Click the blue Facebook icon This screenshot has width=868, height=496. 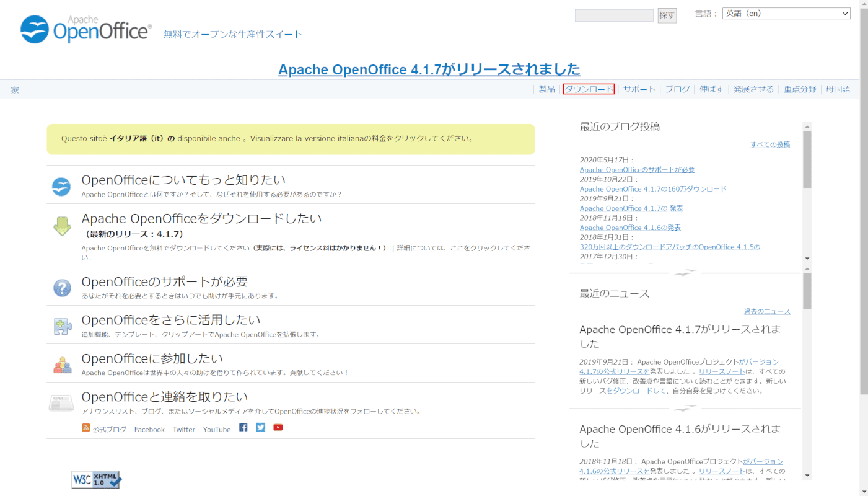[x=243, y=427]
